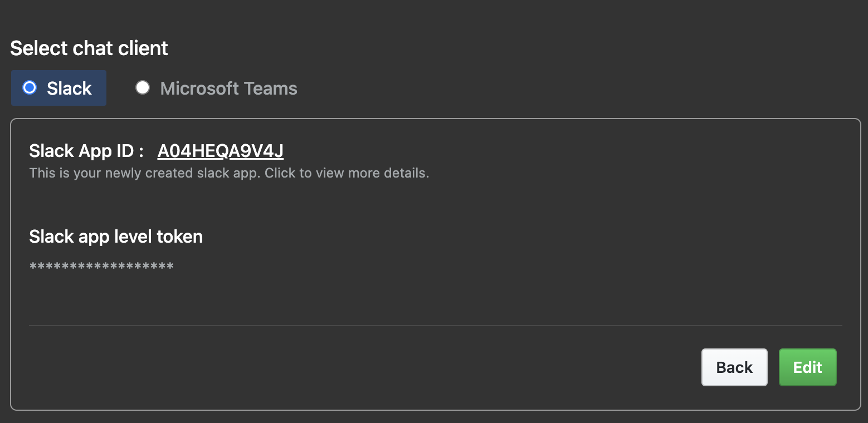
Task: Click the Slack app level token label
Action: 116,237
